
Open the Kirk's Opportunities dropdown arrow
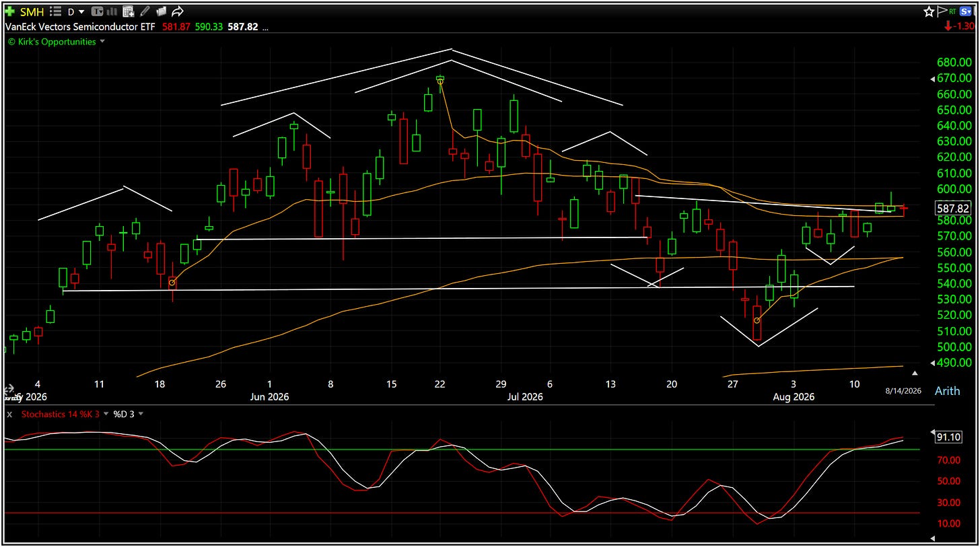point(102,41)
